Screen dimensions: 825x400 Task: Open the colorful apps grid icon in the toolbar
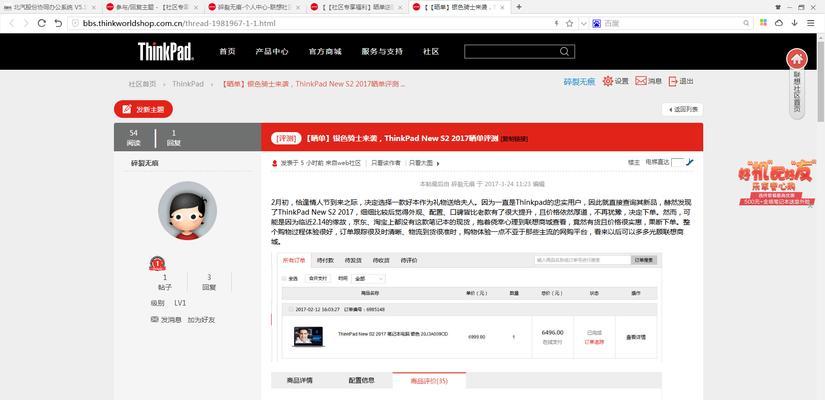(x=763, y=23)
